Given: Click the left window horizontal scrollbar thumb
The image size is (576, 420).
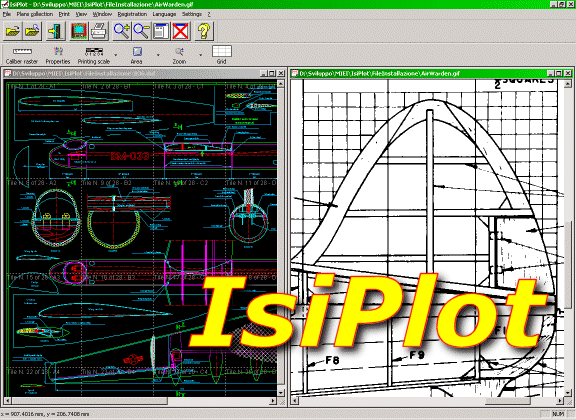Looking at the screenshot, I should [x=89, y=401].
